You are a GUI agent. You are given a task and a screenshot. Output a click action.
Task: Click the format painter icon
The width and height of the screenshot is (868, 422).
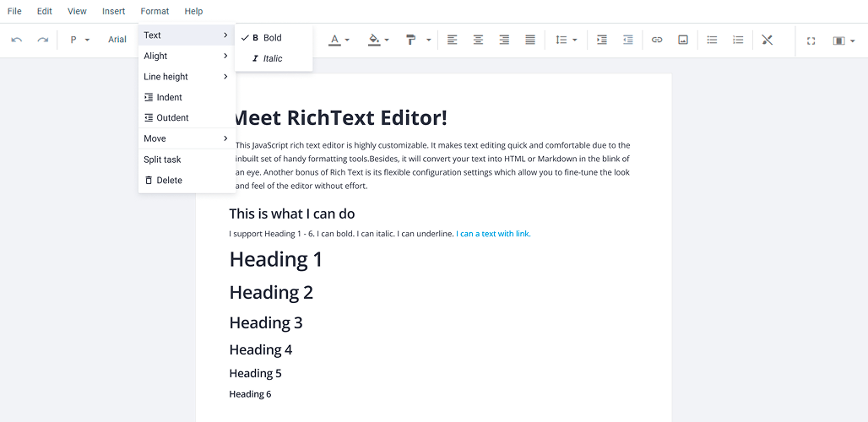coord(410,40)
